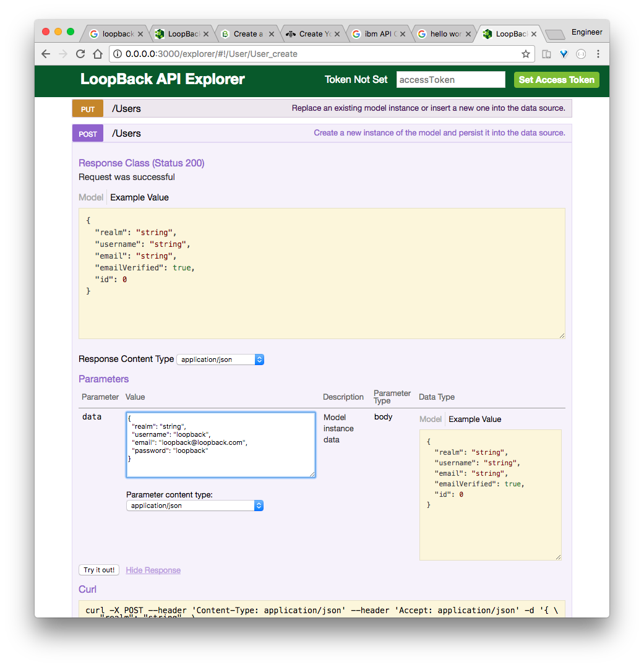
Task: Click 'Replace an existing model instance' description
Action: coord(428,108)
